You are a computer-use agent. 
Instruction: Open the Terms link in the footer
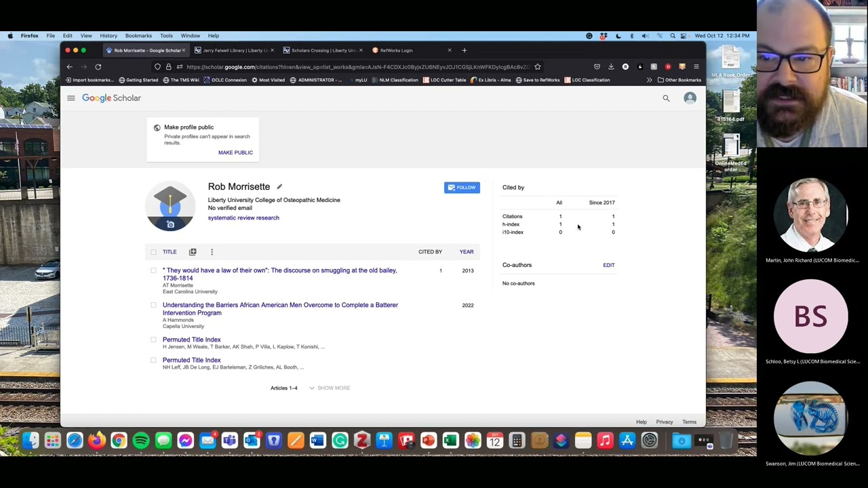[x=689, y=422]
